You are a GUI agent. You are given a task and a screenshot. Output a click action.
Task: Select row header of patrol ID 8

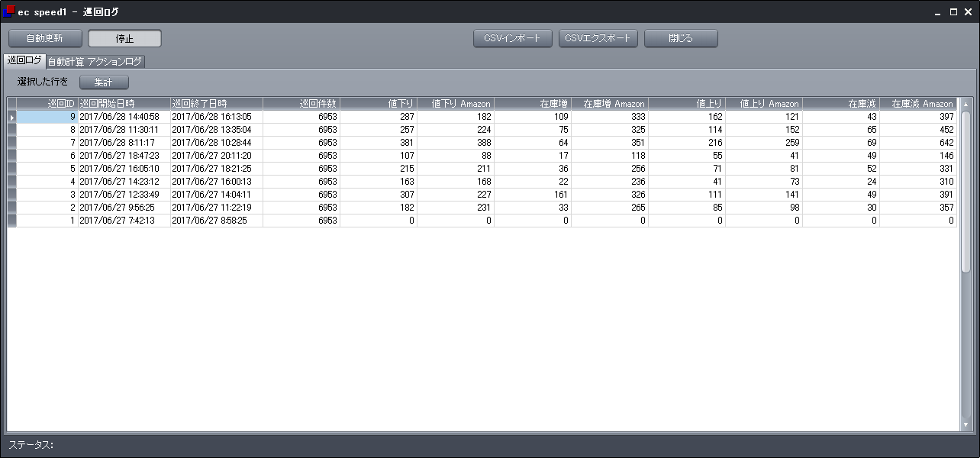point(12,130)
